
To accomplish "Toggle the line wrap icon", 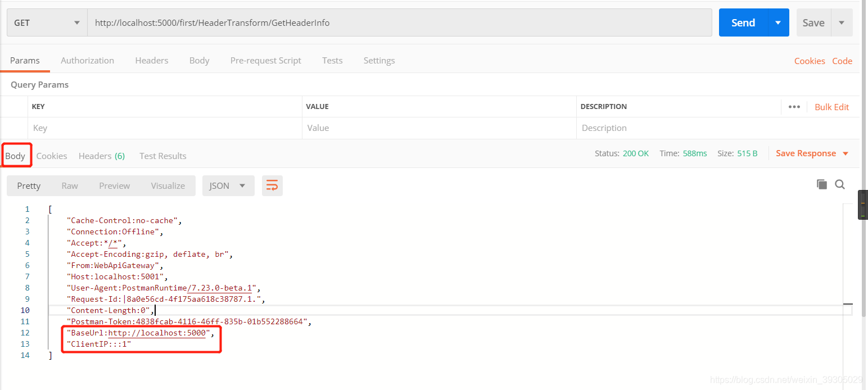I will tap(272, 186).
